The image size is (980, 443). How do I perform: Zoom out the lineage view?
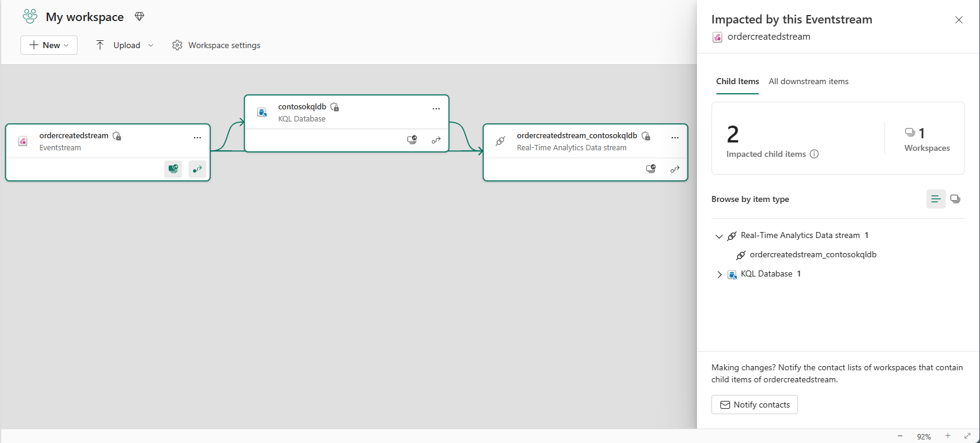[x=900, y=436]
